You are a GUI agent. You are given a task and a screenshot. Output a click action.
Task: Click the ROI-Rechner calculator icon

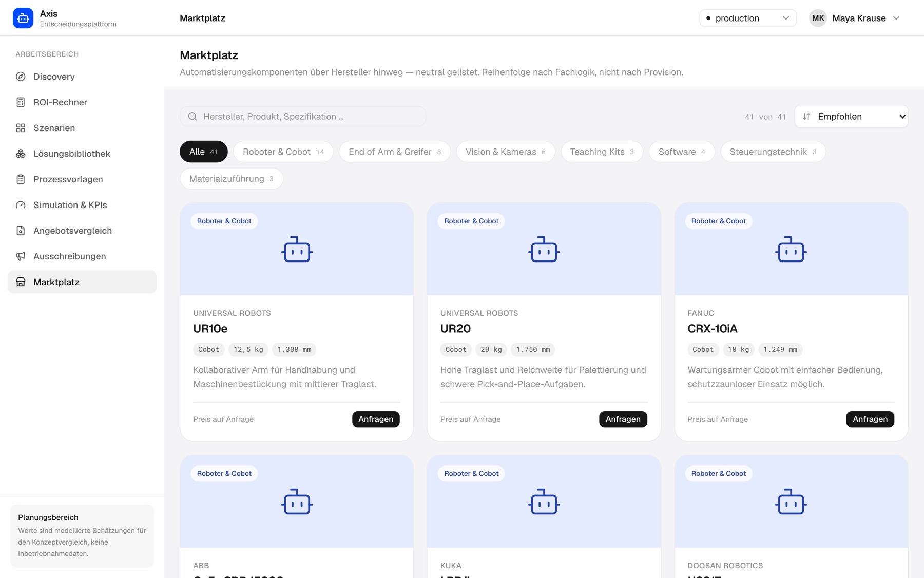pos(21,102)
